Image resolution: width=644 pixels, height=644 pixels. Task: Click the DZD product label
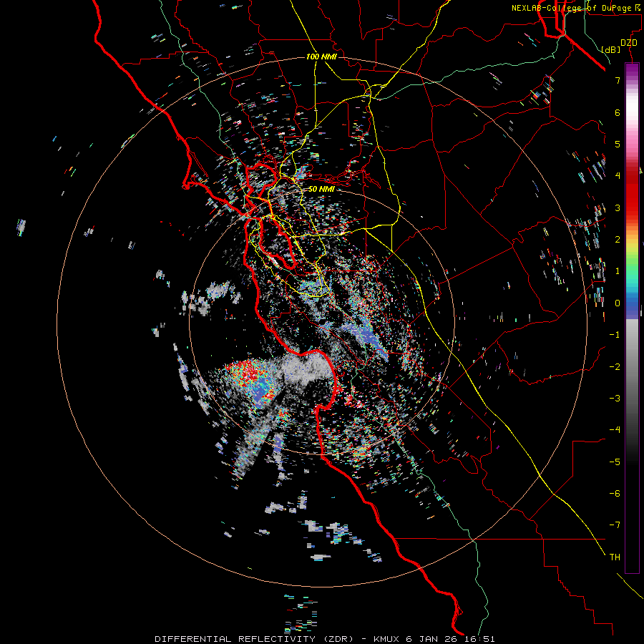(629, 43)
